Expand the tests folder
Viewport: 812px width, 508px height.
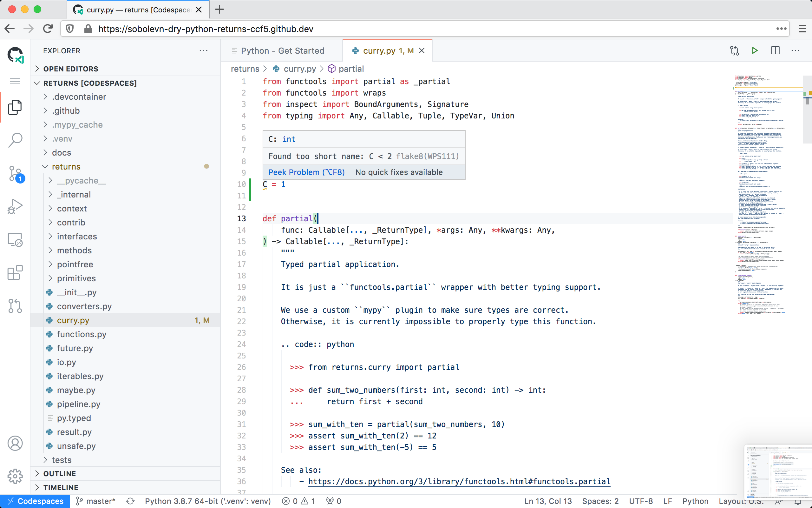[x=125, y=460]
